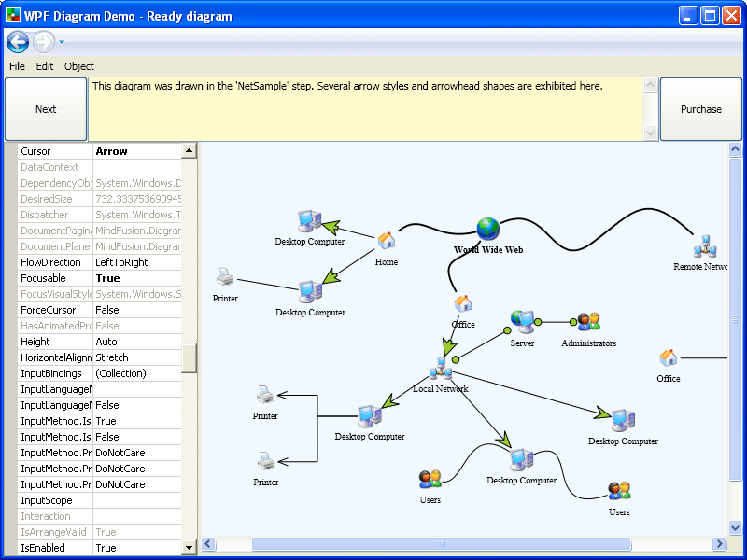The image size is (747, 560).
Task: Click the World Wide Web label
Action: pyautogui.click(x=488, y=249)
